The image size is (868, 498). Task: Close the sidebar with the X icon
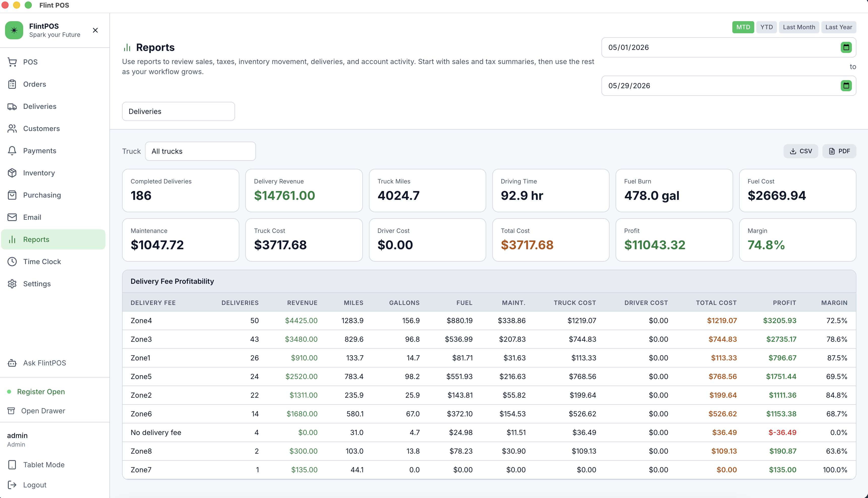(96, 30)
